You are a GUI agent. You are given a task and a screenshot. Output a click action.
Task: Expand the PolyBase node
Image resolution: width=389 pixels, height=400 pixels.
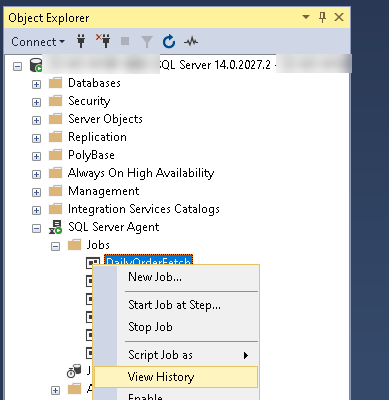tap(36, 156)
